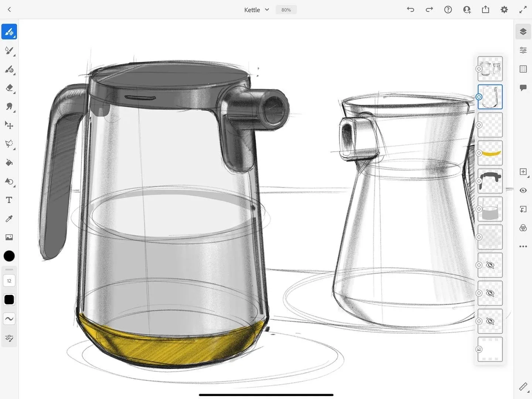The width and height of the screenshot is (532, 399).
Task: Undo the last action
Action: [x=410, y=10]
